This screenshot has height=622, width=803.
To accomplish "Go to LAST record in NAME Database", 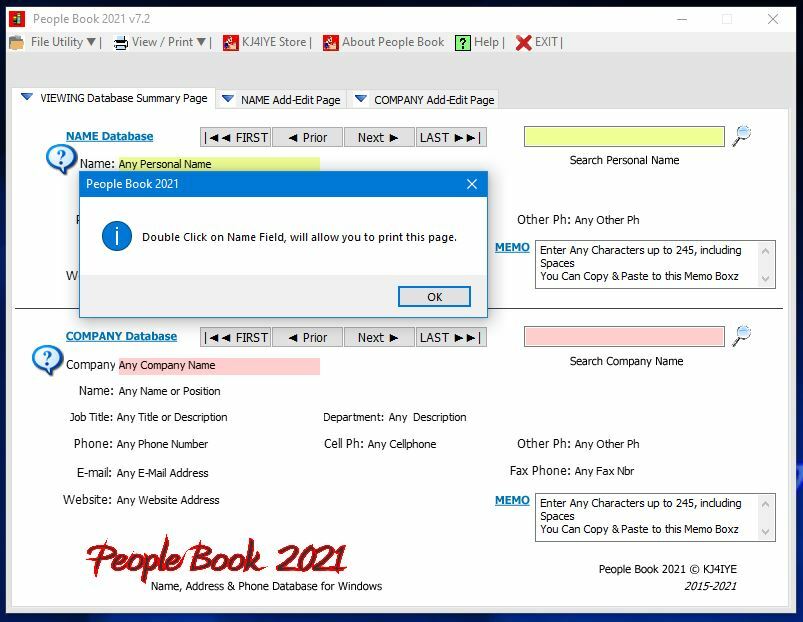I will (x=451, y=138).
